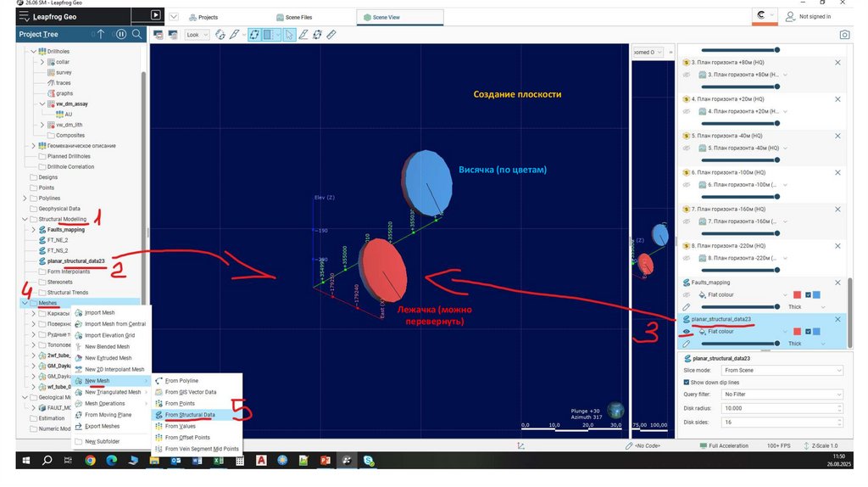Click the Disk radius input field
The height and width of the screenshot is (487, 868).
[x=782, y=408]
